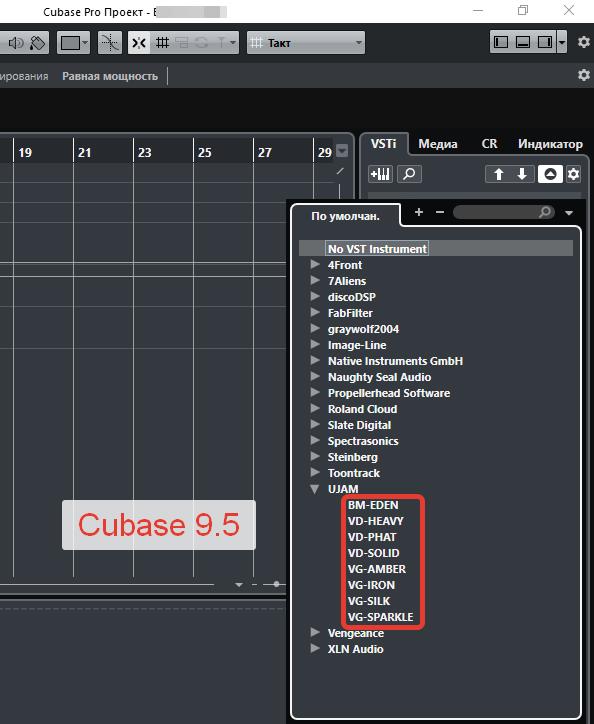594x724 pixels.
Task: Expand the 7Aliens vendor folder
Action: click(315, 280)
